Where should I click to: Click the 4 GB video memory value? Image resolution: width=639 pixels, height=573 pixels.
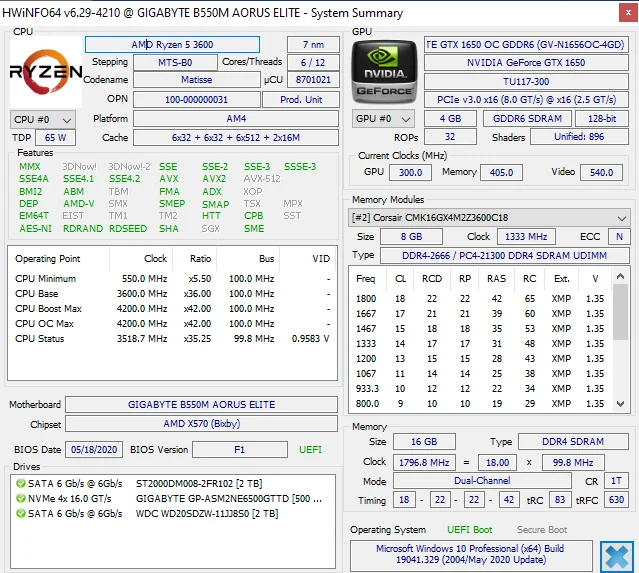(450, 119)
